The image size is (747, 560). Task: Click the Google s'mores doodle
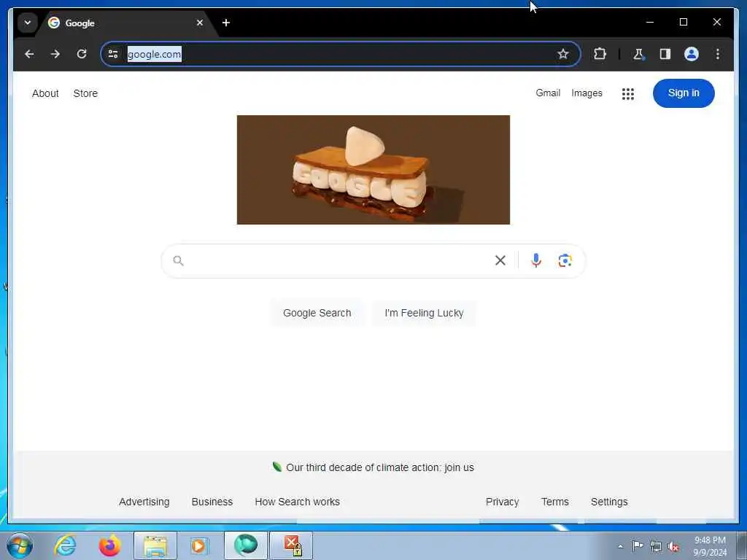click(373, 169)
